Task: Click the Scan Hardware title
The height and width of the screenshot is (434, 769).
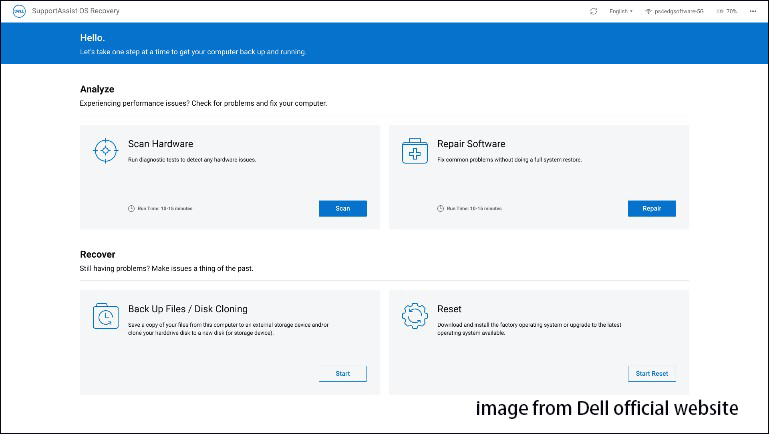Action: point(161,144)
